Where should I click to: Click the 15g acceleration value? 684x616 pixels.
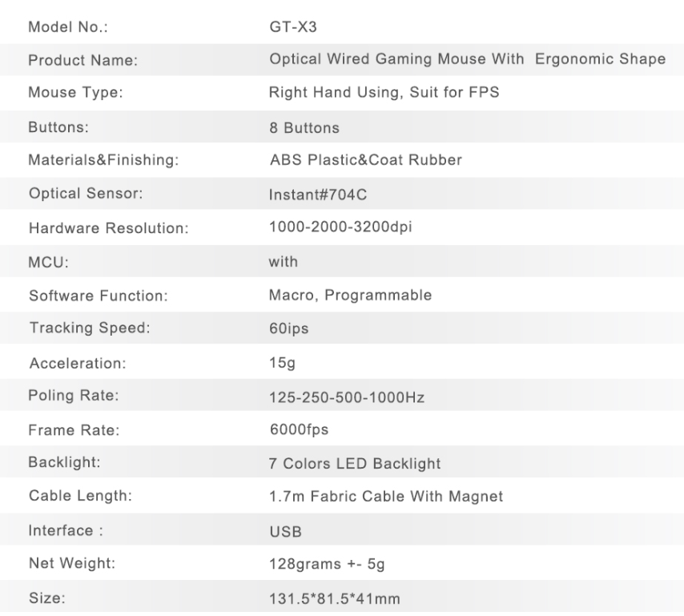282,362
